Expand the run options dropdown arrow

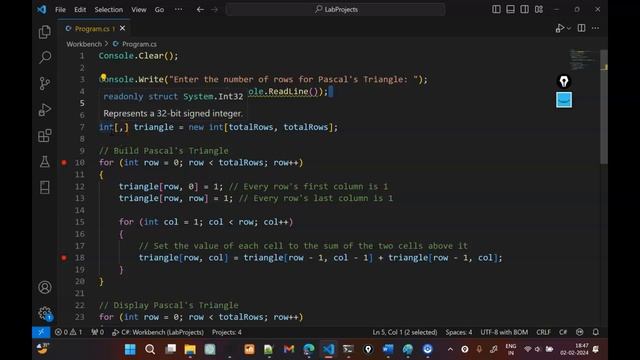pos(569,28)
